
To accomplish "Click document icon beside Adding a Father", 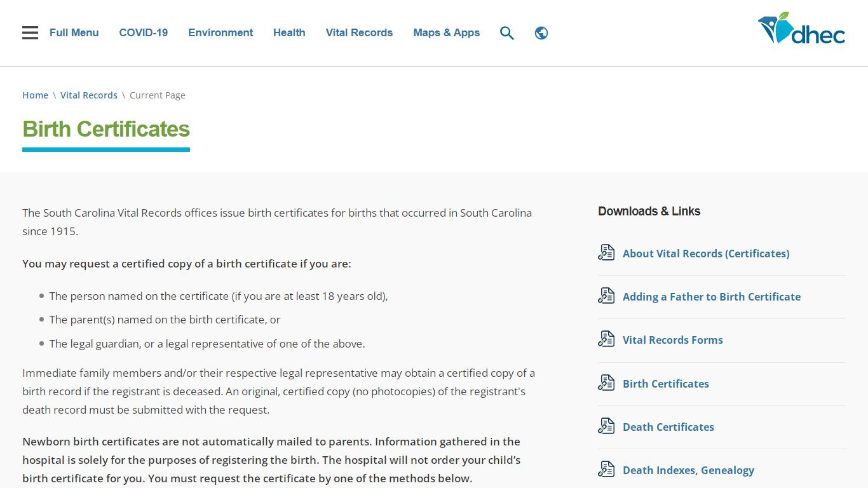I will (606, 296).
